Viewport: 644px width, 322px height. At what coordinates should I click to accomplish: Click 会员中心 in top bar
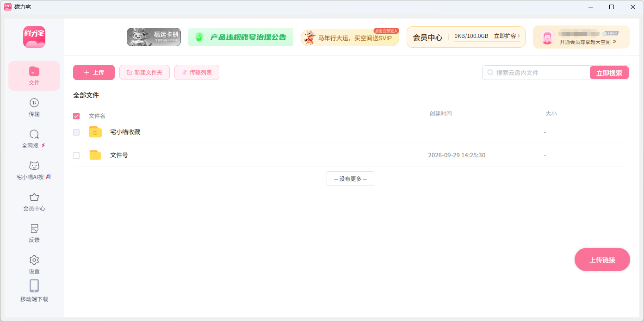(x=427, y=37)
